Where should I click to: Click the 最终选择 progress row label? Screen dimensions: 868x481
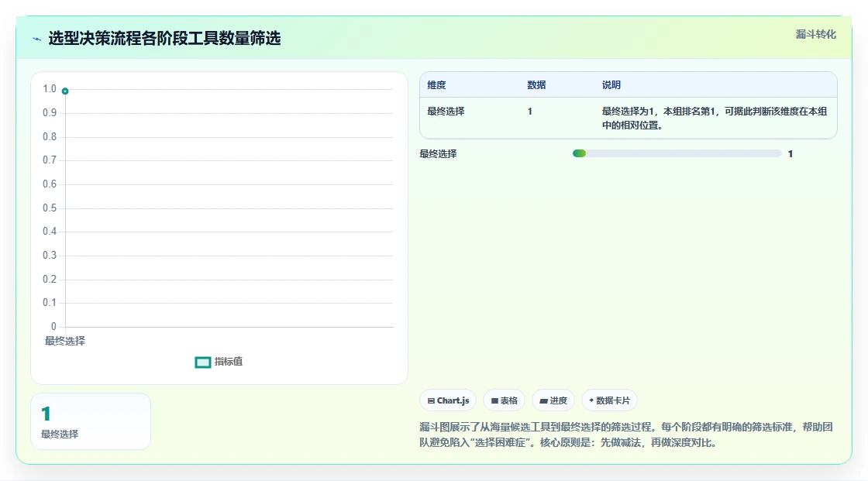tap(438, 154)
